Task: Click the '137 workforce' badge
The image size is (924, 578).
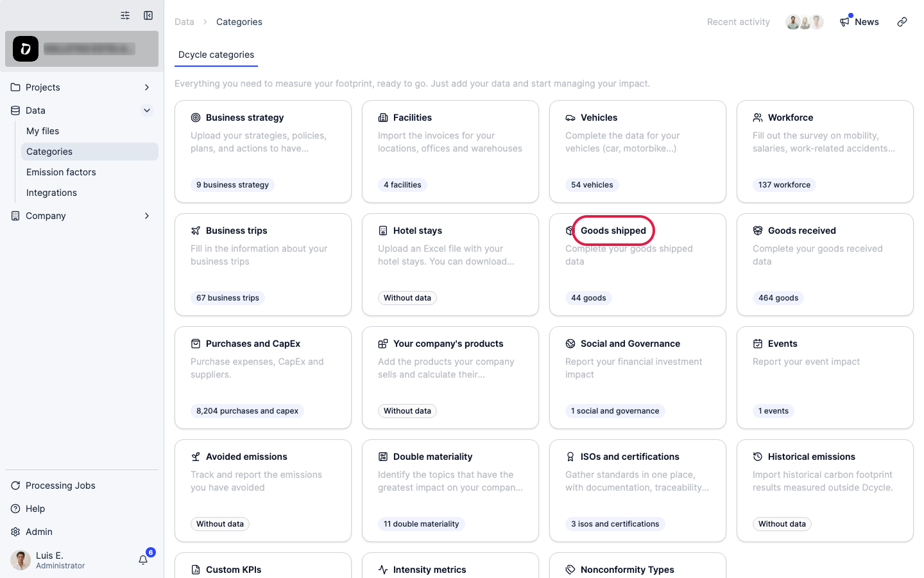Action: coord(784,185)
